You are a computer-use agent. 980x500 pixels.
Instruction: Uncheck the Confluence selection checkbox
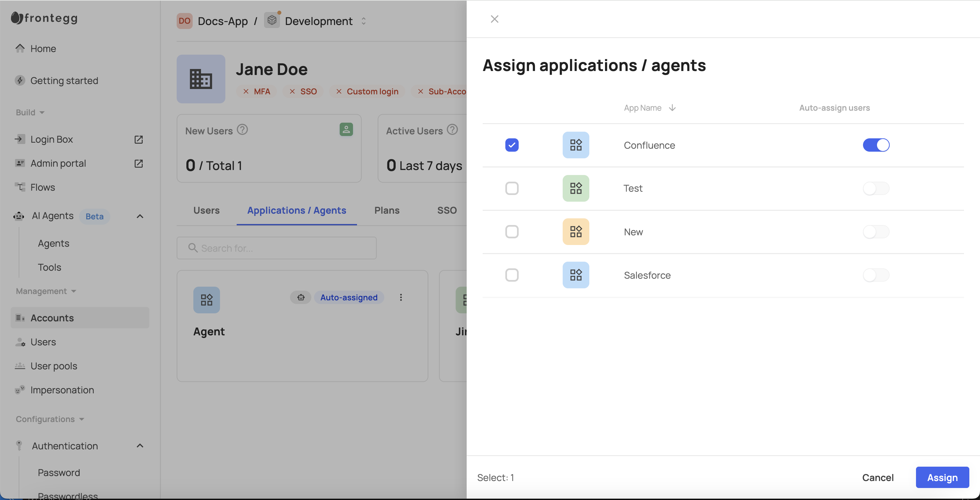(512, 145)
